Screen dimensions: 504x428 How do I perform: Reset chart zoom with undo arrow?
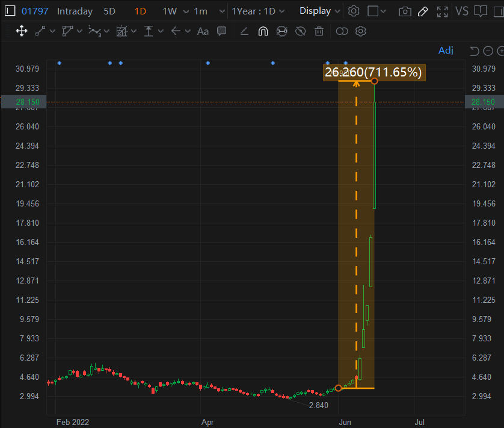(474, 51)
